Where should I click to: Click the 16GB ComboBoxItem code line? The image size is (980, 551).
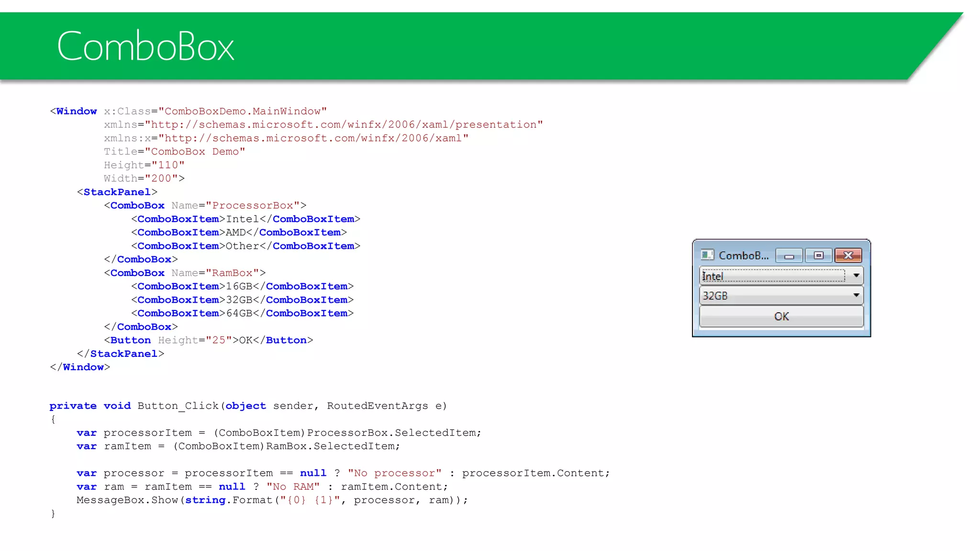243,286
